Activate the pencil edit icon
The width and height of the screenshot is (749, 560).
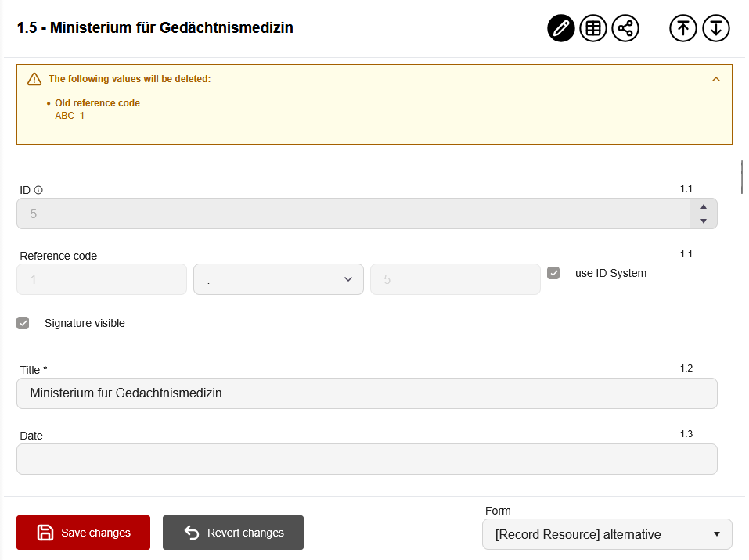[x=560, y=28]
